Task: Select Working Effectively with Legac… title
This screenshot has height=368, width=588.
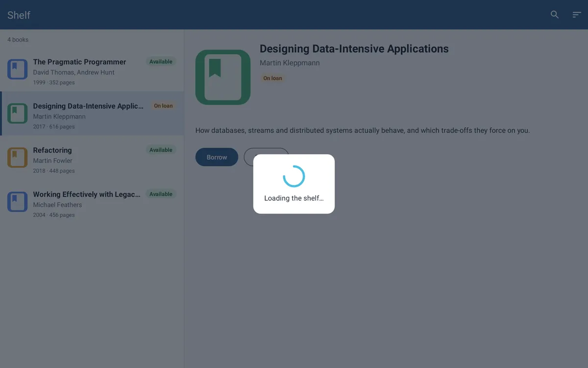Action: click(x=87, y=194)
